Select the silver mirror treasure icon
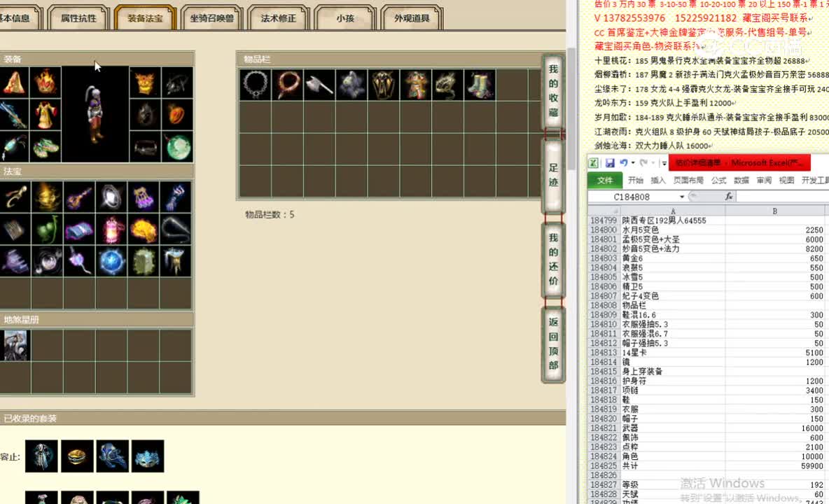The width and height of the screenshot is (829, 504). 111,197
